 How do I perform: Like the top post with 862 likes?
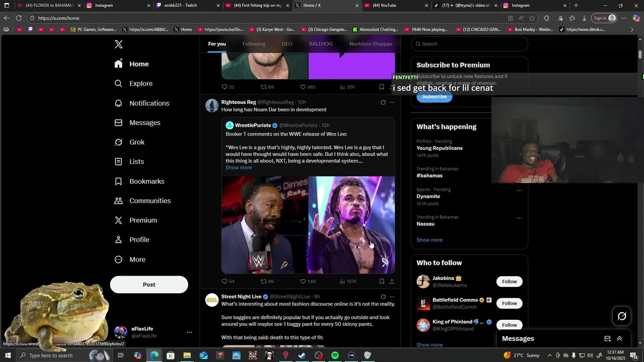308,87
